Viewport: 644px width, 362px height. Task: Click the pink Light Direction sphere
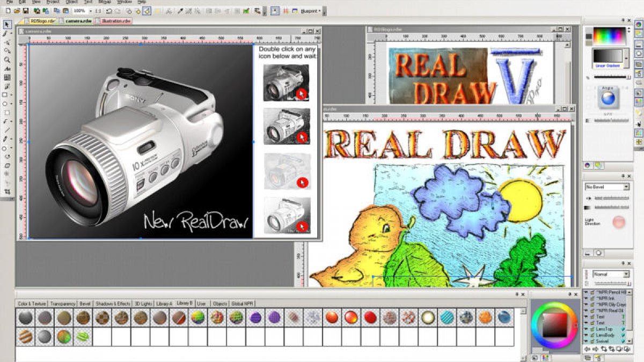619,222
